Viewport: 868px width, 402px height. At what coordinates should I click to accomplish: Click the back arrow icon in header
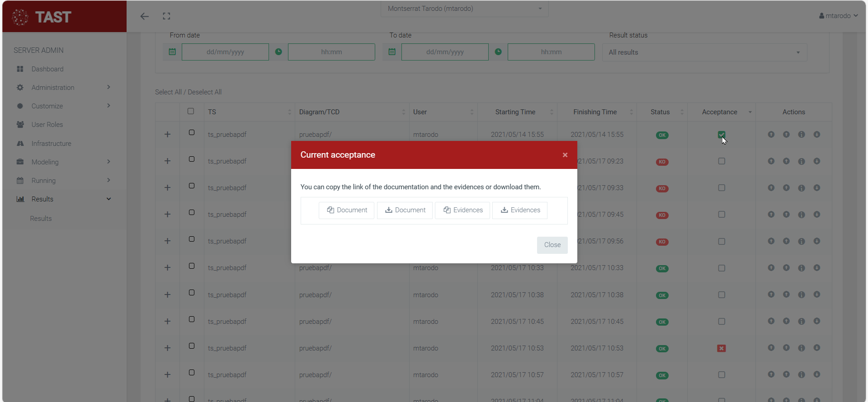(x=144, y=16)
